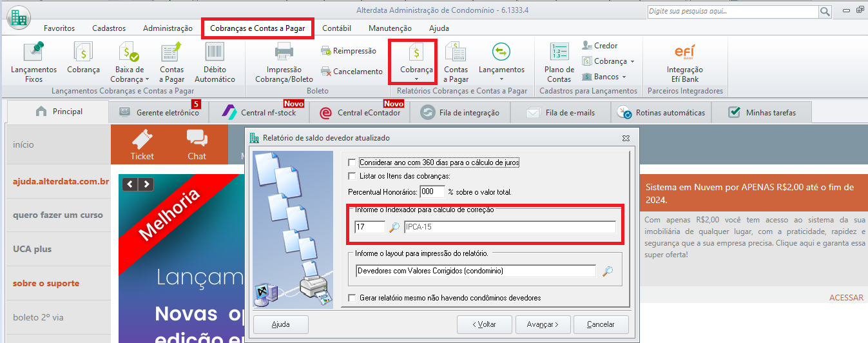Open Plano de Contas
868x343 pixels.
(x=559, y=62)
